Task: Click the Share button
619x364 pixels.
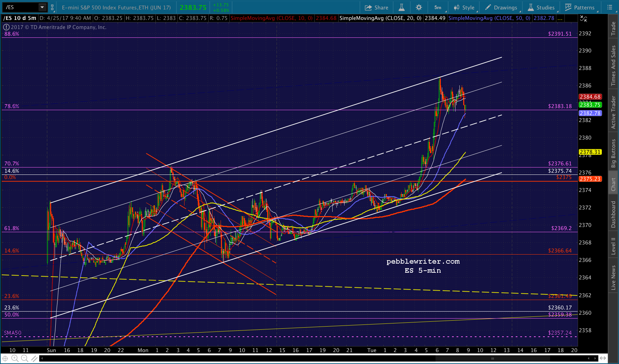Action: [x=376, y=7]
